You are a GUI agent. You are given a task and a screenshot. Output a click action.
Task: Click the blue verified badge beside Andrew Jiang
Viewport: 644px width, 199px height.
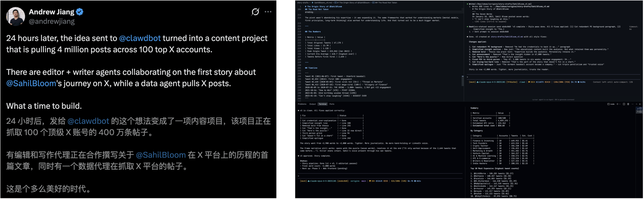80,12
